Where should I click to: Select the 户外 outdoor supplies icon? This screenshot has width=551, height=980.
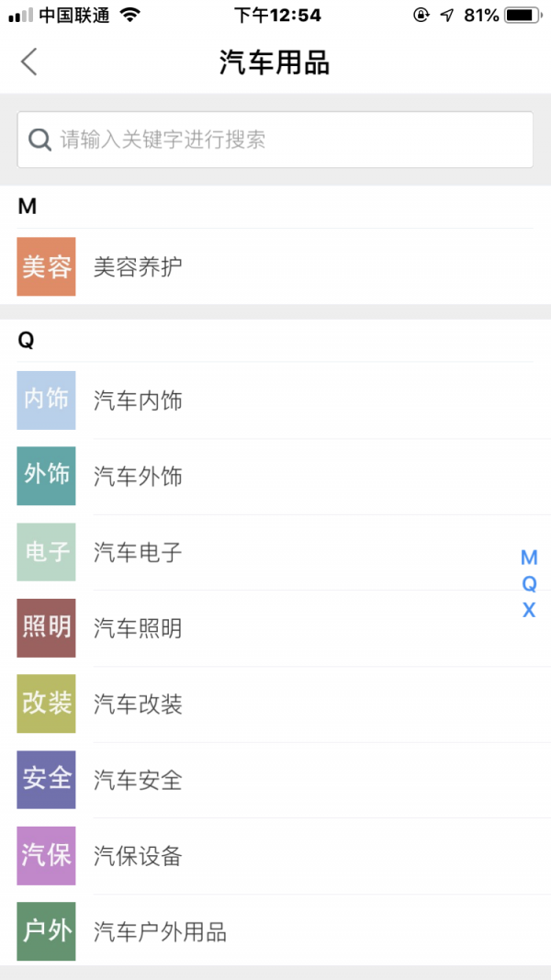[46, 932]
